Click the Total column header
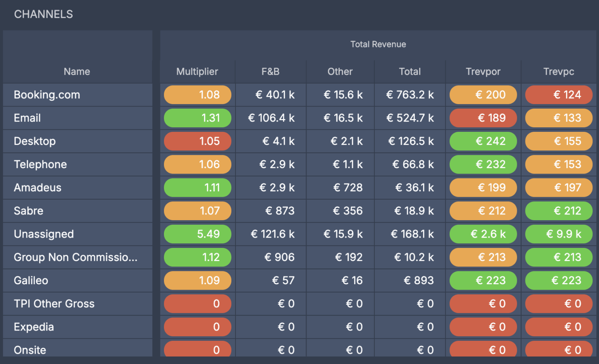 (x=409, y=71)
